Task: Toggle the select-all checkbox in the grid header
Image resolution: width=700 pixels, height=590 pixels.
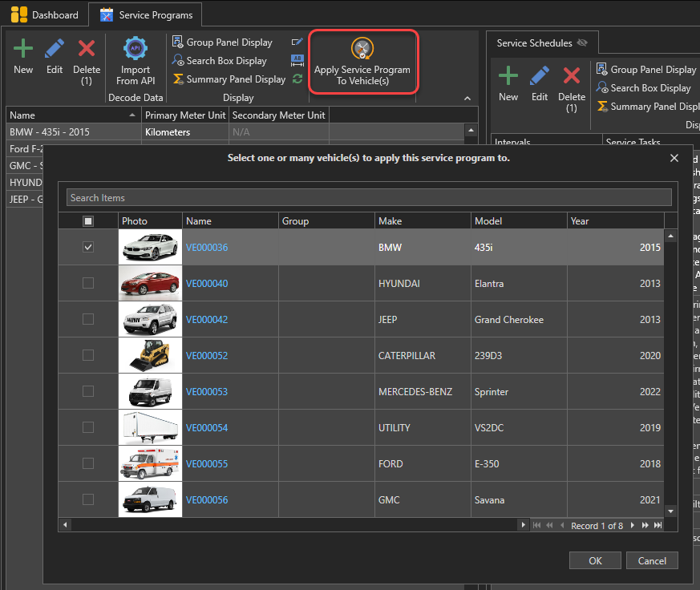Action: point(88,221)
